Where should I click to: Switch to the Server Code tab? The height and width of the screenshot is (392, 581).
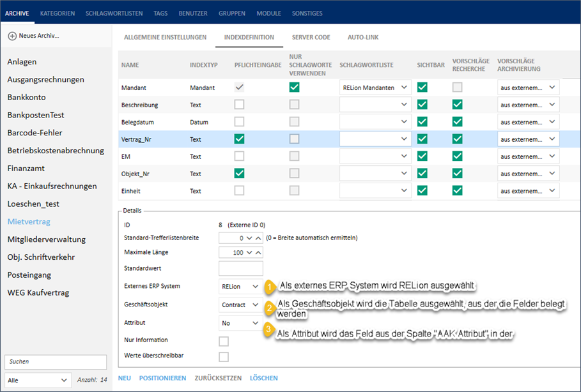coord(311,38)
